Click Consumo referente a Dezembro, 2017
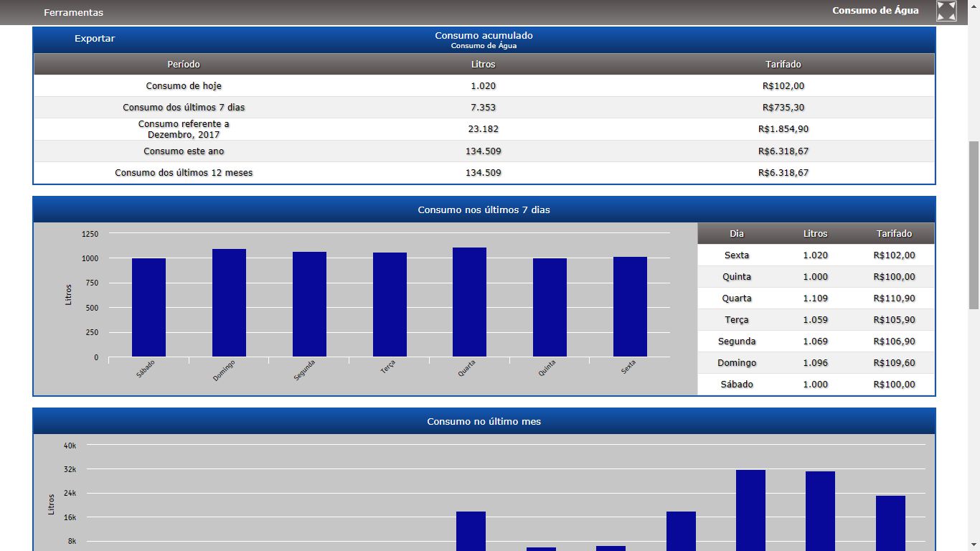 (x=184, y=129)
